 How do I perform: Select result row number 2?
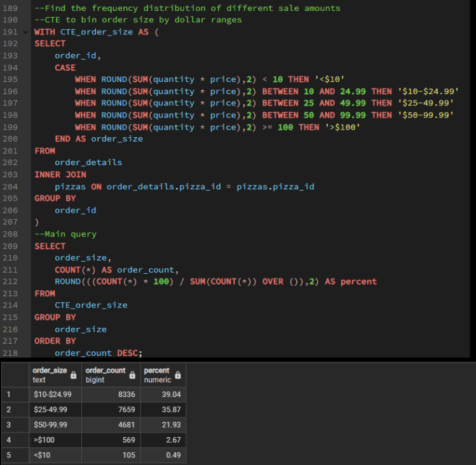[10, 410]
